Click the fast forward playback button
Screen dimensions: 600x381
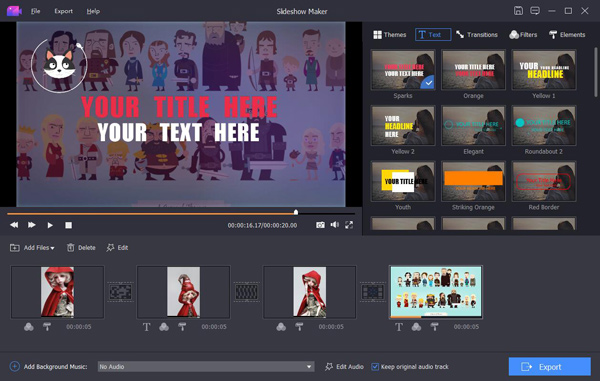32,225
